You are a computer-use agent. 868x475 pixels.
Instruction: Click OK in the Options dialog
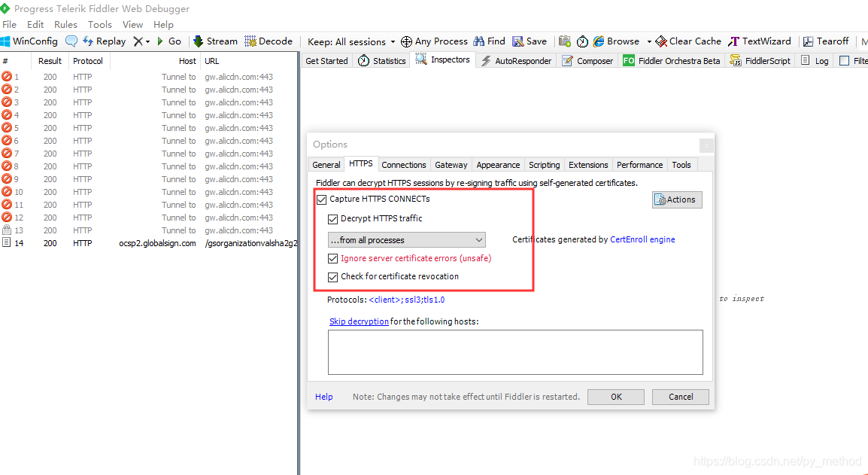(x=616, y=397)
